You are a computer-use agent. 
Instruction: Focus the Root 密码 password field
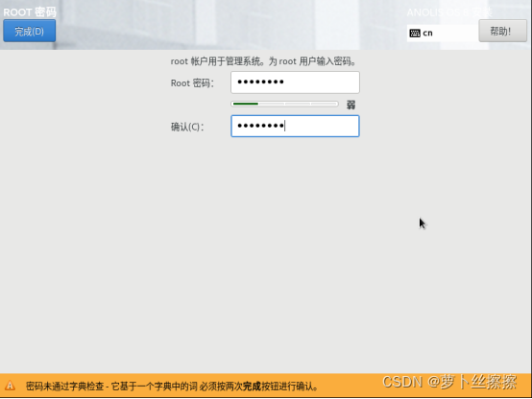[x=295, y=82]
